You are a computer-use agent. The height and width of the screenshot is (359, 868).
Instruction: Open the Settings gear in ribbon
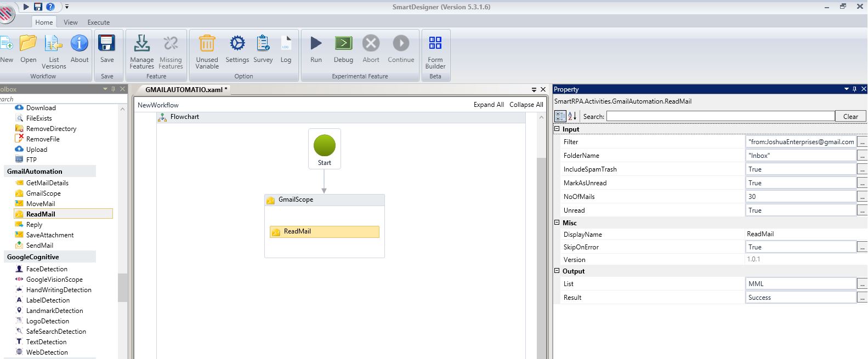tap(237, 44)
